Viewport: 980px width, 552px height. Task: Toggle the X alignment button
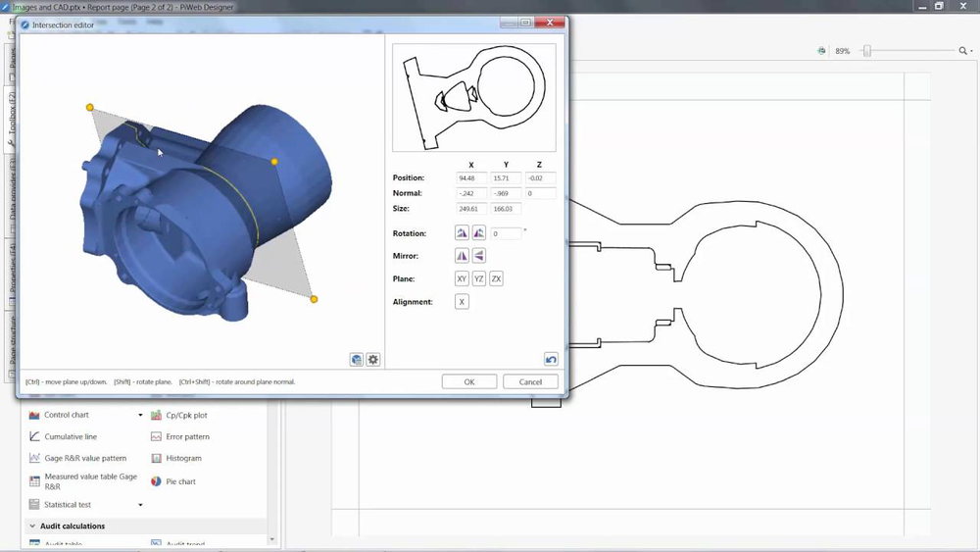462,302
